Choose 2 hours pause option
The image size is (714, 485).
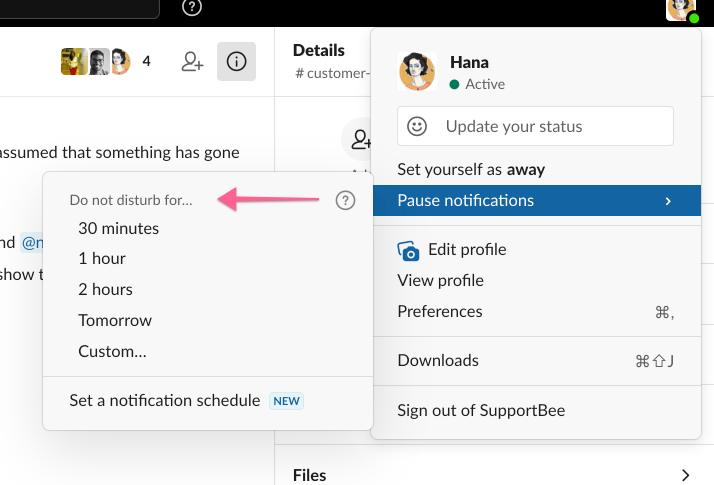click(105, 289)
